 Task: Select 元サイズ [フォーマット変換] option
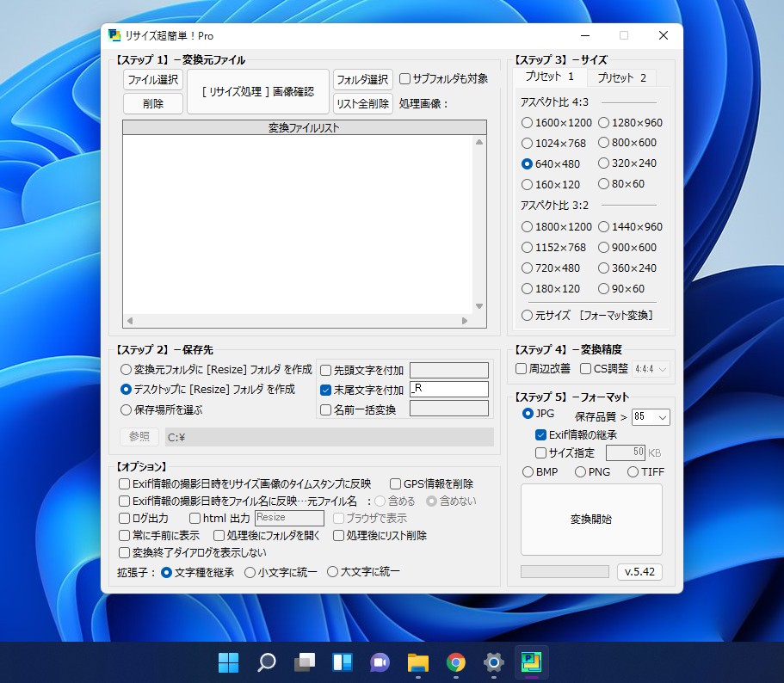pos(587,316)
